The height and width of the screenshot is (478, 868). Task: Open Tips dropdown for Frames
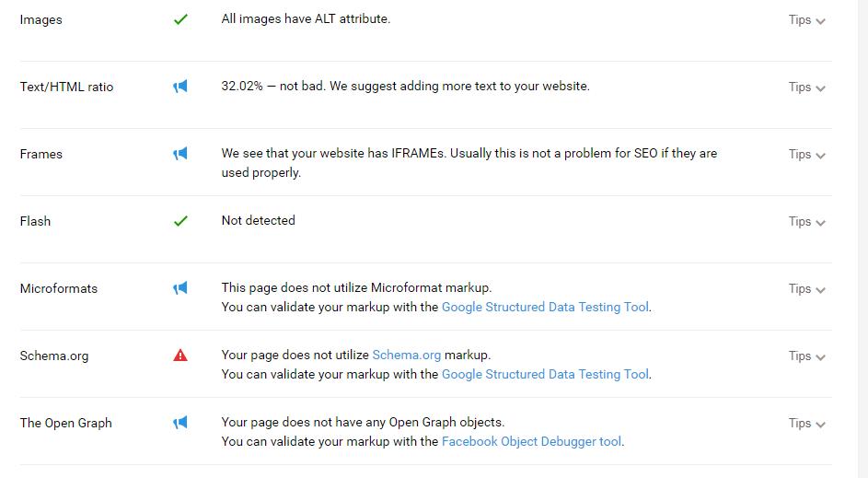click(x=806, y=154)
